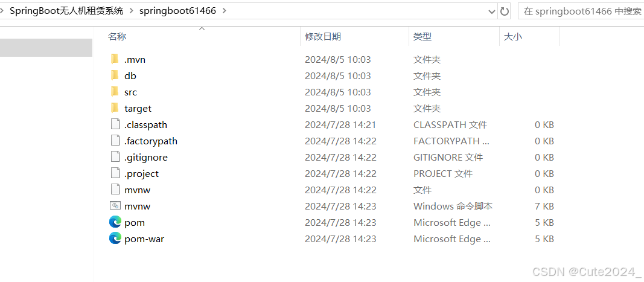644x282 pixels.
Task: Select the db folder name
Action: click(x=130, y=76)
